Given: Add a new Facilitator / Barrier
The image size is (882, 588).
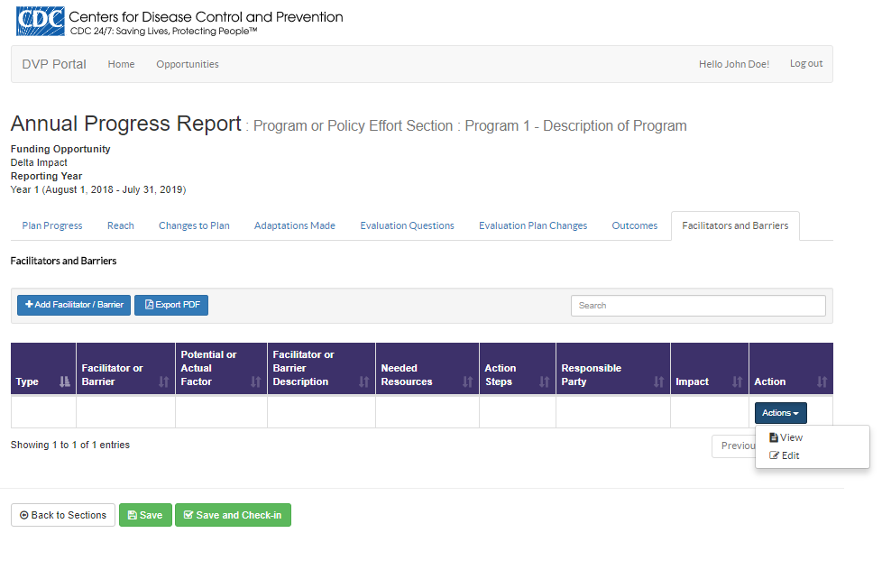Looking at the screenshot, I should (x=74, y=305).
